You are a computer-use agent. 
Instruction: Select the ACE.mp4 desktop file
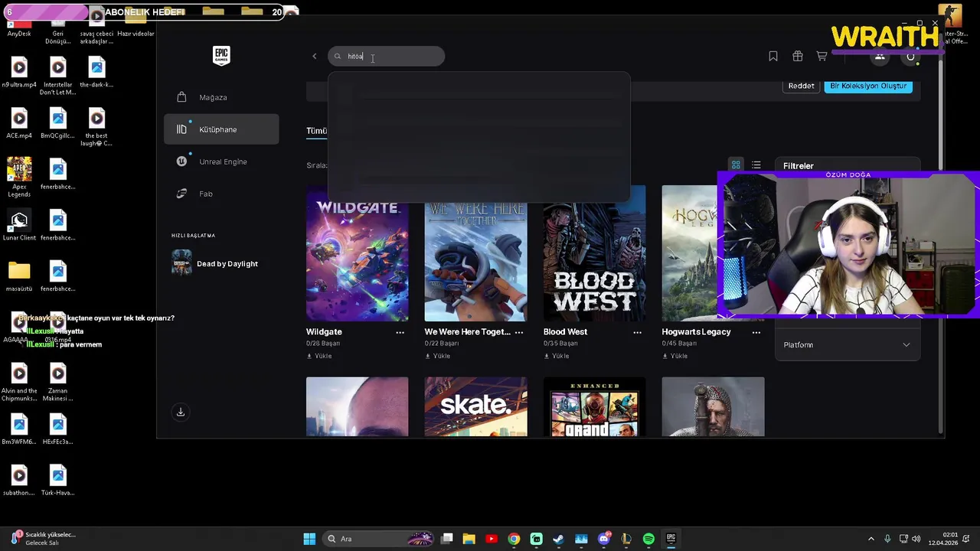tap(19, 124)
